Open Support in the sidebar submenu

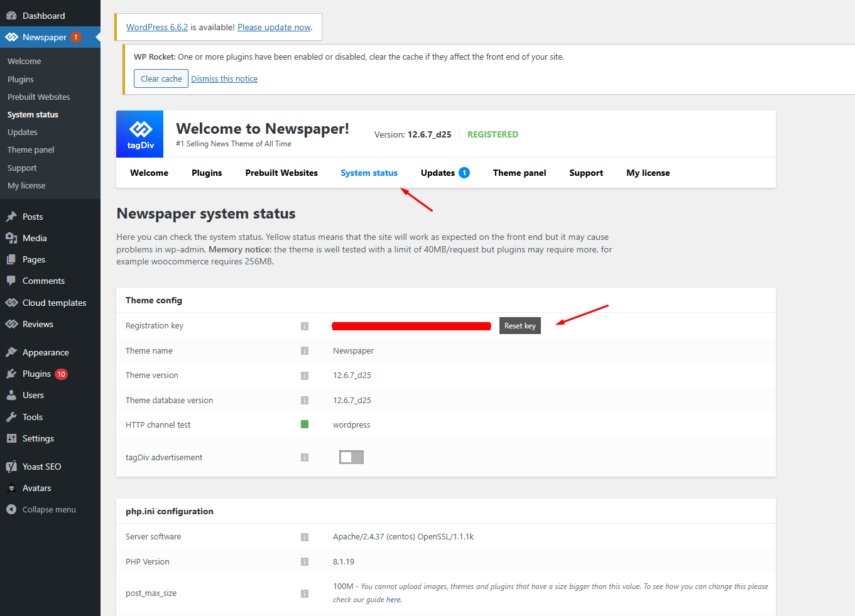pyautogui.click(x=22, y=168)
